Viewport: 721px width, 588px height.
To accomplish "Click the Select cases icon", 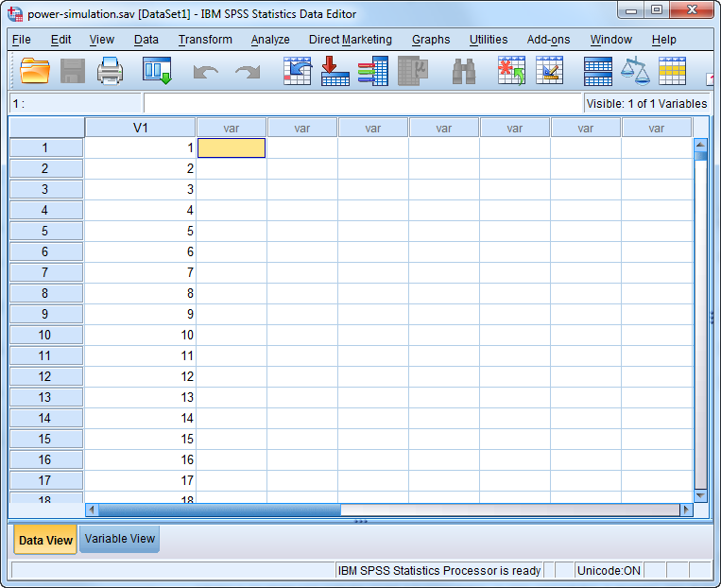I will 672,71.
